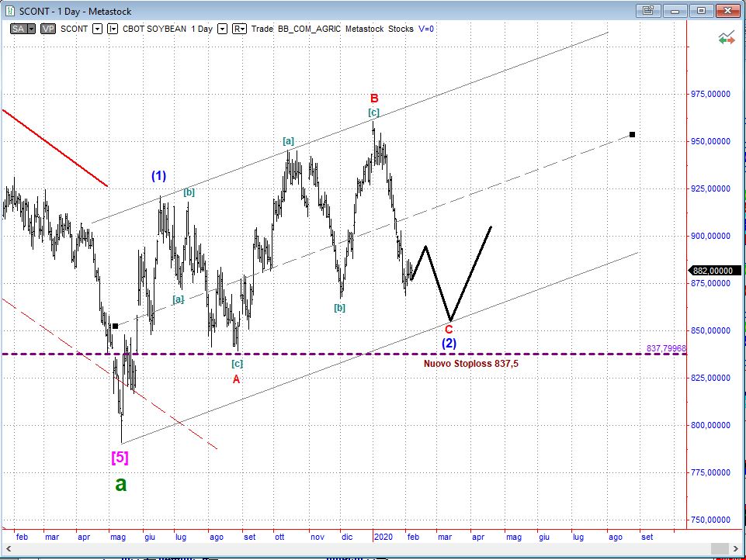The height and width of the screenshot is (560, 746).
Task: Click the chart document icon in title bar
Action: click(10, 11)
